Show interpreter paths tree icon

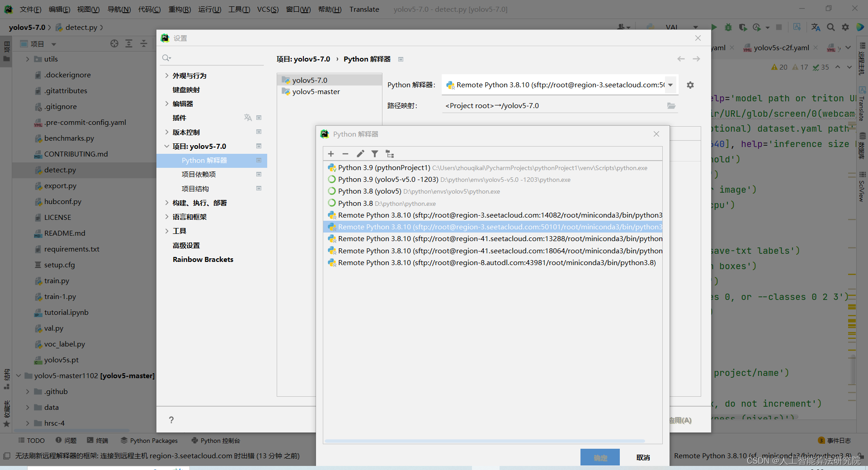coord(390,154)
